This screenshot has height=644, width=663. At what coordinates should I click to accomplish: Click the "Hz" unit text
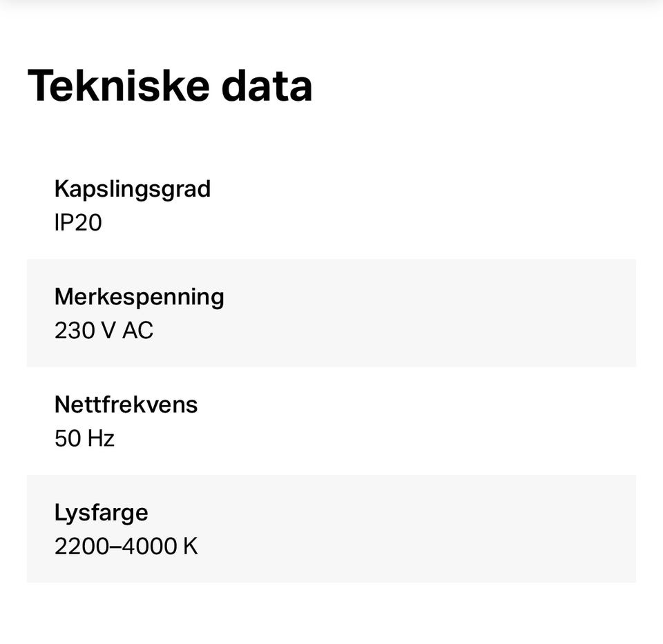(x=101, y=438)
